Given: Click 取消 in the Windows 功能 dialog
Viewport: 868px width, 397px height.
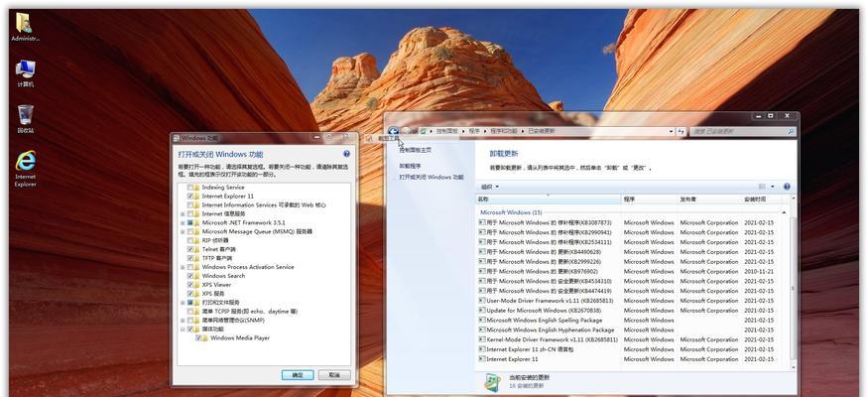Looking at the screenshot, I should pos(333,375).
